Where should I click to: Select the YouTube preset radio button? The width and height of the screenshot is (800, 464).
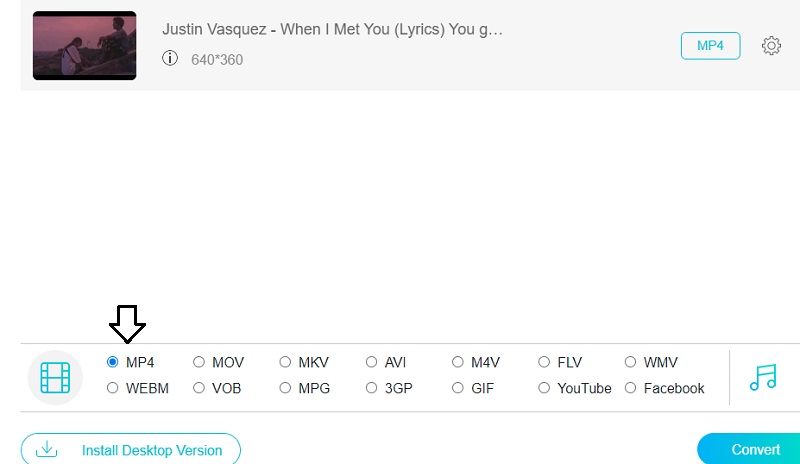click(544, 388)
